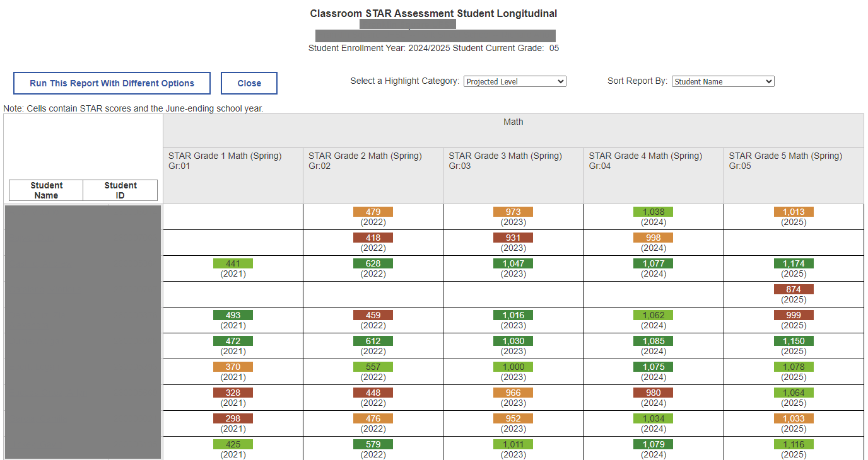868x460 pixels.
Task: Select the 1,079 score
Action: pos(653,444)
